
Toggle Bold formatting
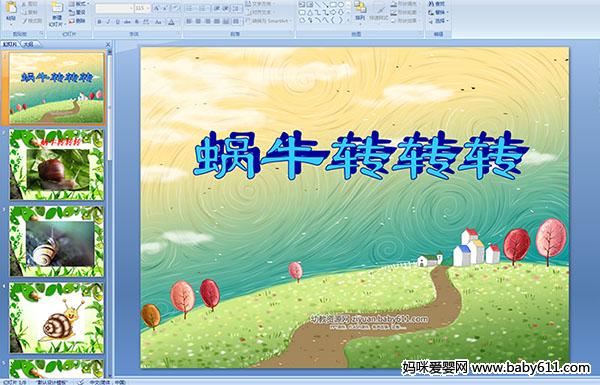click(x=99, y=22)
